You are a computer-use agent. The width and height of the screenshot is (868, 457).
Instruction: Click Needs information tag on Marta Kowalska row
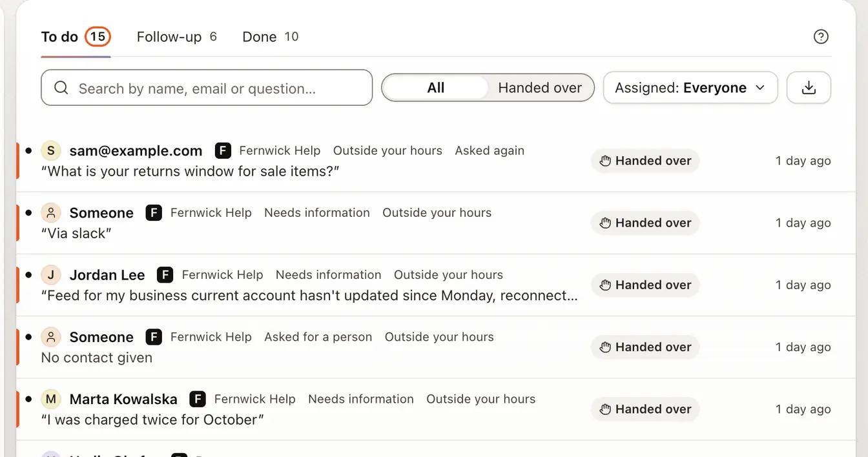pyautogui.click(x=360, y=399)
